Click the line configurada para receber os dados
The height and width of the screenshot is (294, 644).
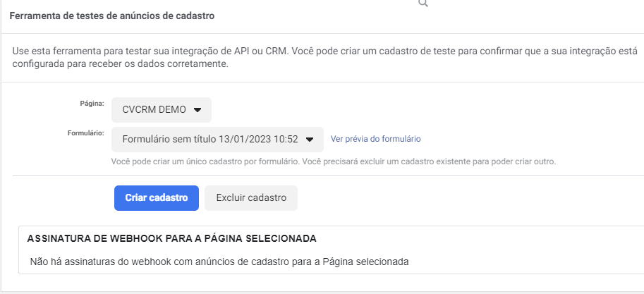[x=120, y=64]
